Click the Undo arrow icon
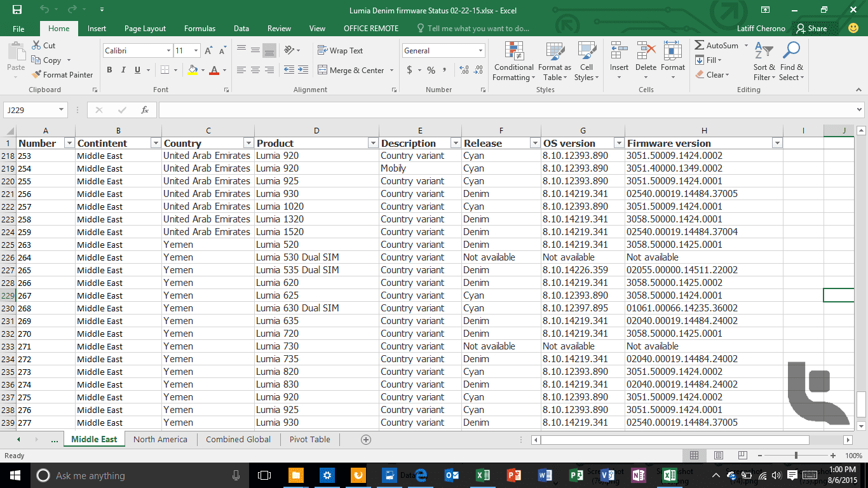This screenshot has width=868, height=488. point(44,10)
